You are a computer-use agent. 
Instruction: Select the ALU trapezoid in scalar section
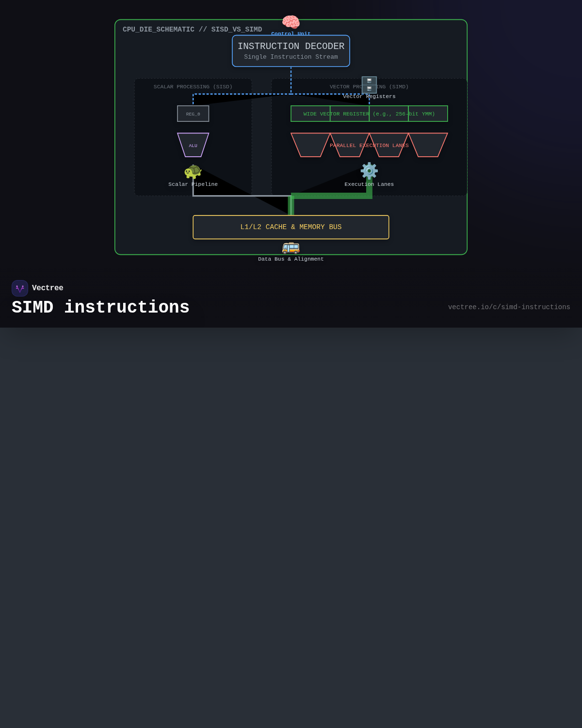(x=193, y=145)
